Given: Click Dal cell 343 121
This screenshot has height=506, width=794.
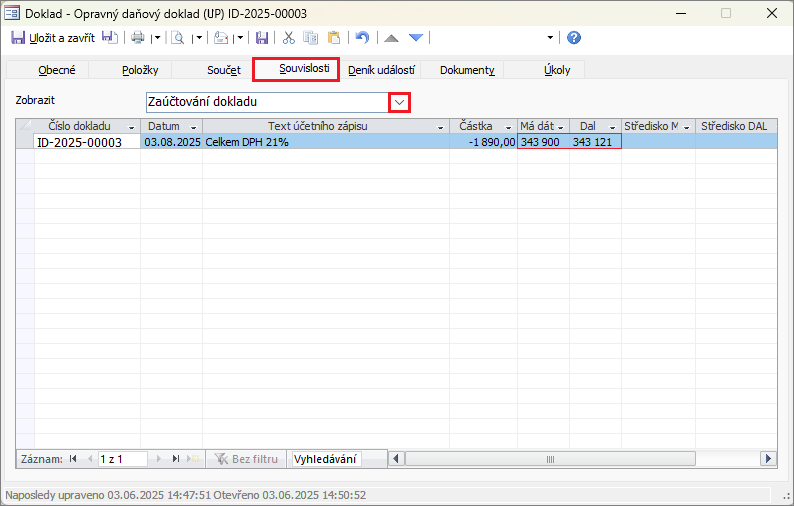Looking at the screenshot, I should (x=596, y=142).
